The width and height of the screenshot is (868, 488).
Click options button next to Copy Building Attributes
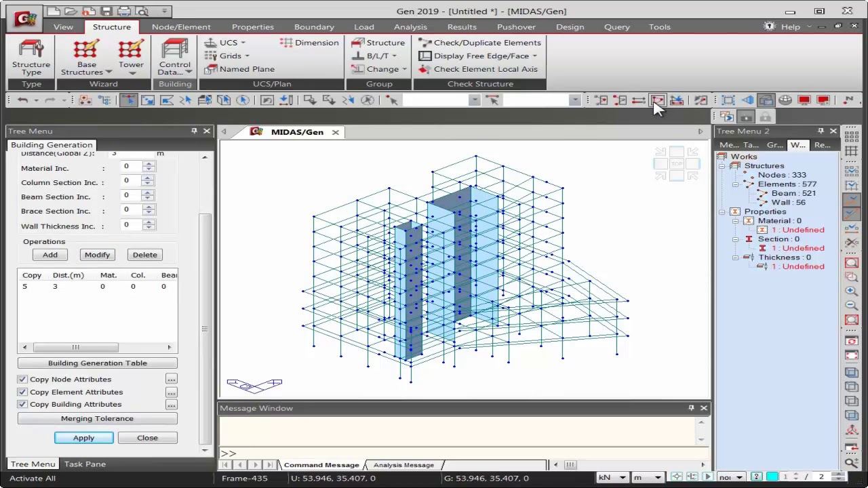pyautogui.click(x=171, y=404)
